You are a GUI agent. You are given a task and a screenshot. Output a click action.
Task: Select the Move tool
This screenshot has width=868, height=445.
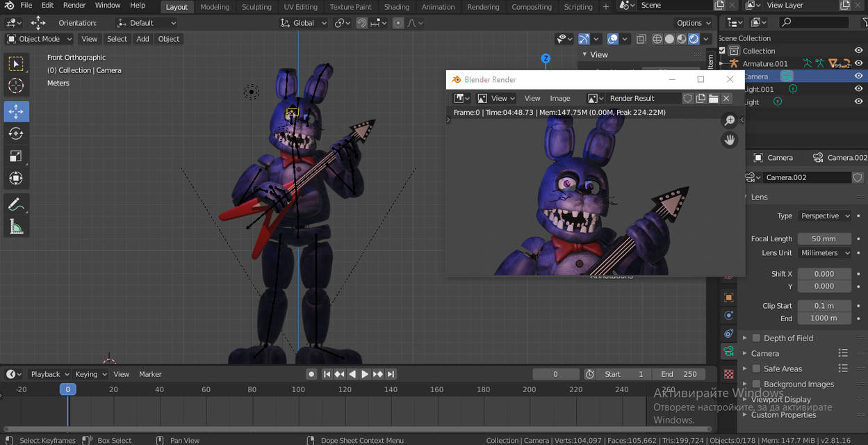pyautogui.click(x=16, y=111)
